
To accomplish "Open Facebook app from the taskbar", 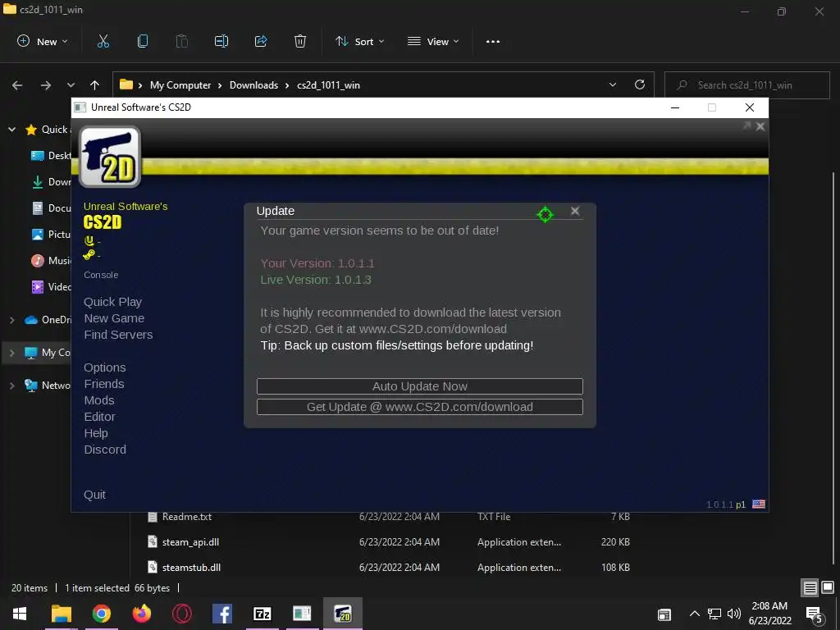I will (221, 614).
